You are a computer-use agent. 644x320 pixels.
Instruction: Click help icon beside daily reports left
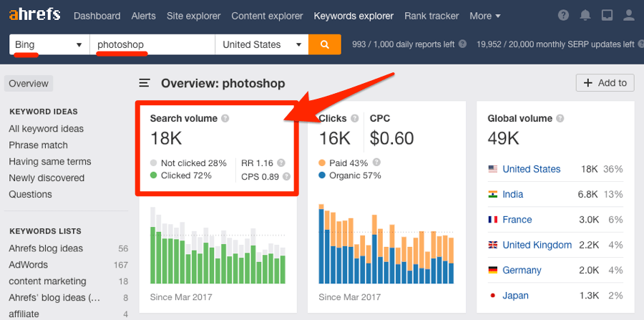[x=462, y=44]
